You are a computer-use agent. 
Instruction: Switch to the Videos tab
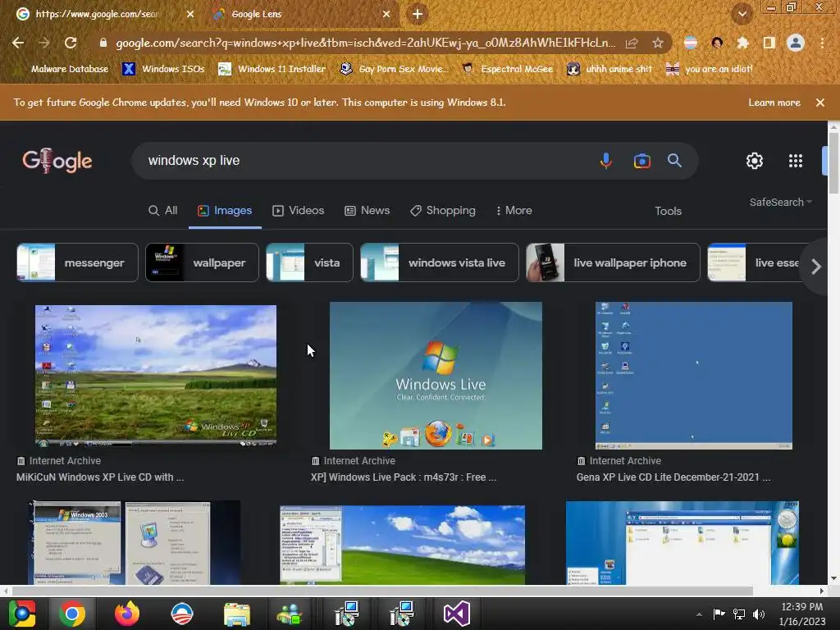[299, 211]
